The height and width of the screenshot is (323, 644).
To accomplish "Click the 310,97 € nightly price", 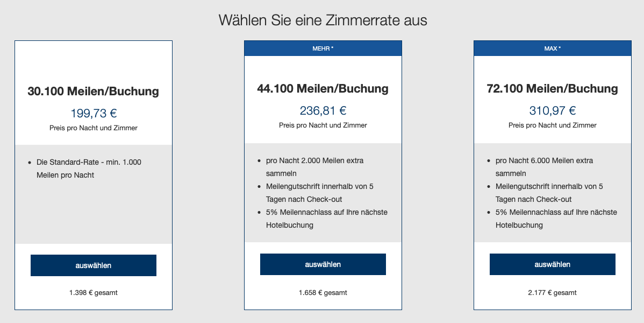I will coord(552,111).
